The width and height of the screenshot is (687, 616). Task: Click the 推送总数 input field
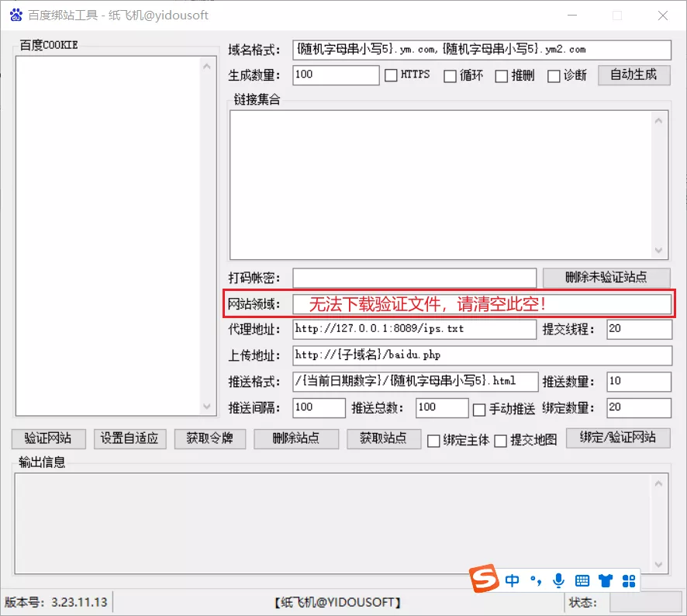point(442,408)
